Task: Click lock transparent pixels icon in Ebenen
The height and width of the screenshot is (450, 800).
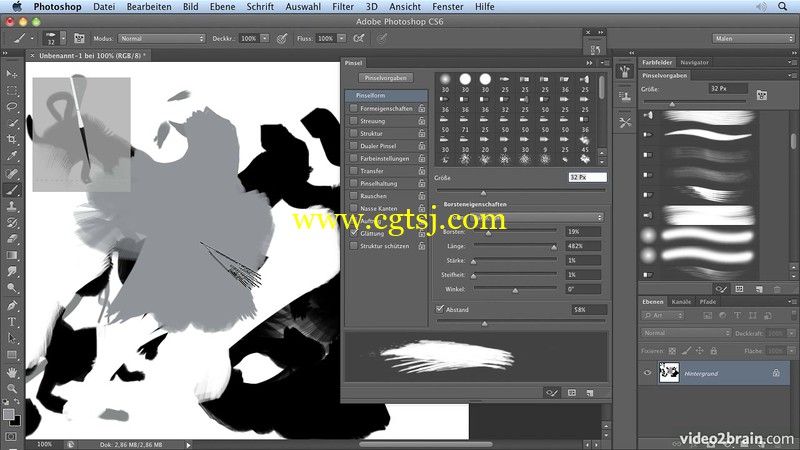Action: tap(672, 351)
